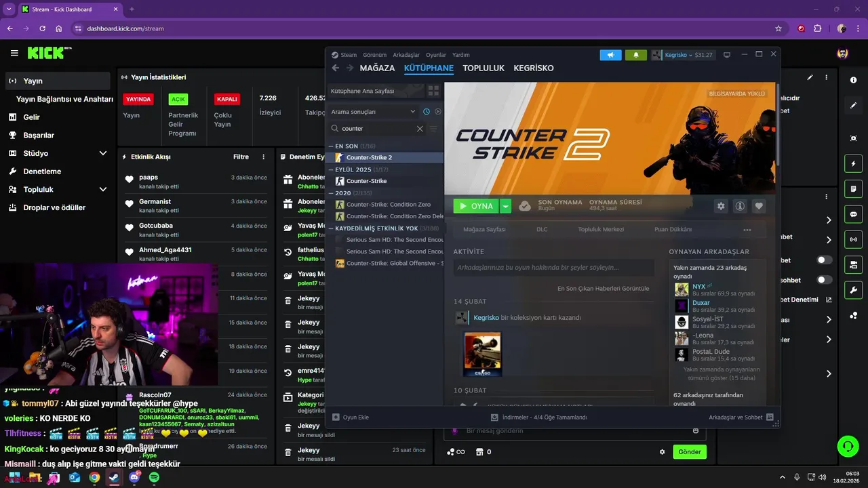Select Counter-Strike: Condition Zero in list
868x488 pixels.
[x=388, y=205]
